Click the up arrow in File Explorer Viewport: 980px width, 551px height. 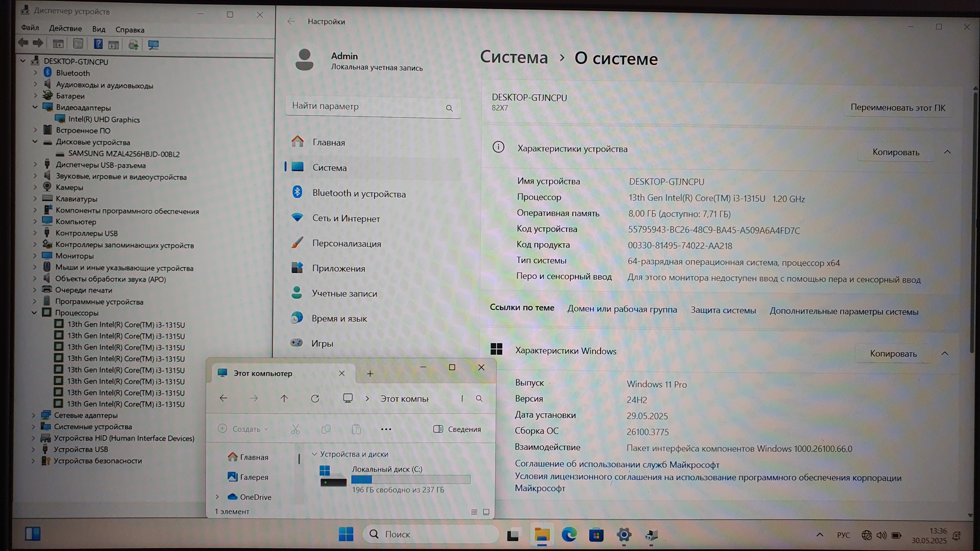[284, 398]
